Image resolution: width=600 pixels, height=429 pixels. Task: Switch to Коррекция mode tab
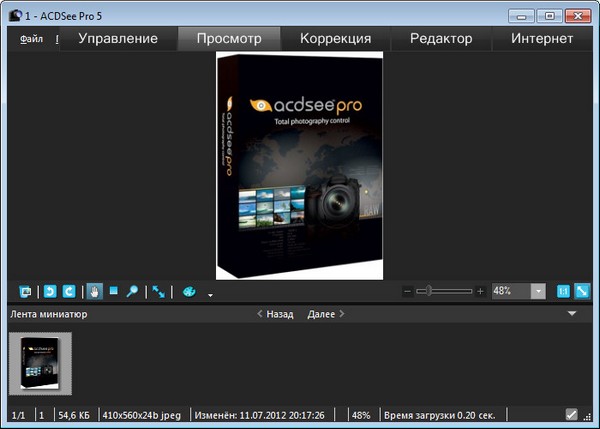coord(336,38)
